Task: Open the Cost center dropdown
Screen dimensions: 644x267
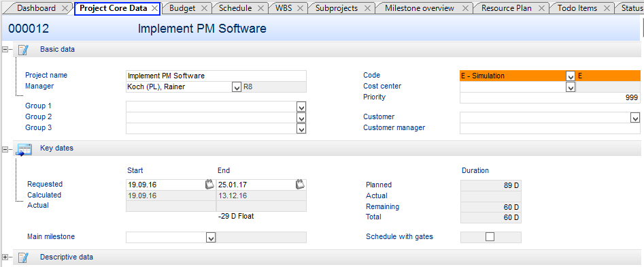Action: pyautogui.click(x=571, y=87)
